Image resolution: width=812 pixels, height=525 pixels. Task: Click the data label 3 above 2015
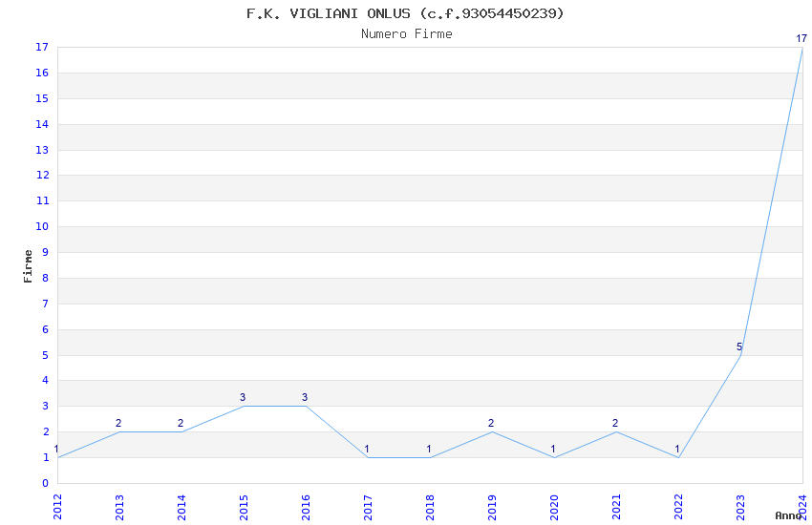[x=243, y=397]
